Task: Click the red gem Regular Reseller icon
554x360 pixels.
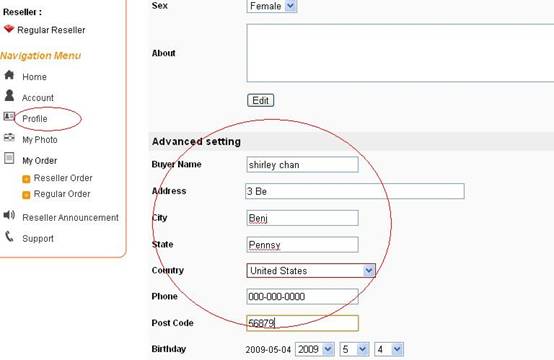Action: [9, 29]
